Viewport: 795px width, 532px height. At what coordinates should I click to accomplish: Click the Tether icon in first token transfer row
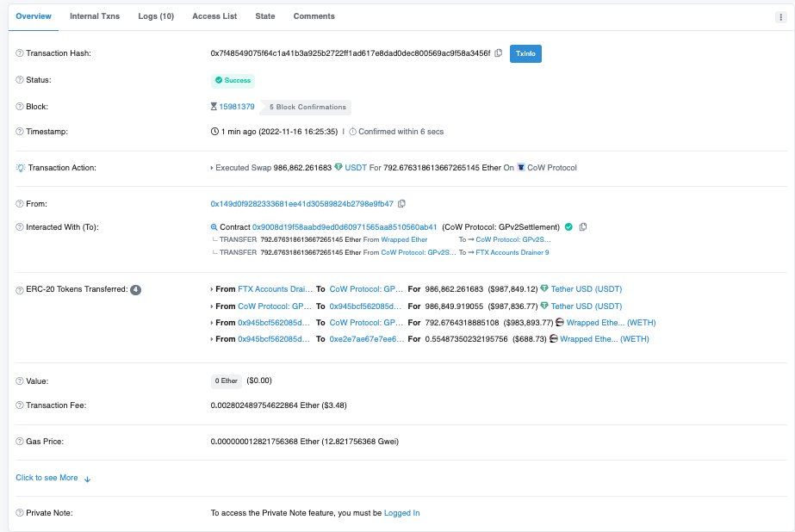pyautogui.click(x=544, y=288)
